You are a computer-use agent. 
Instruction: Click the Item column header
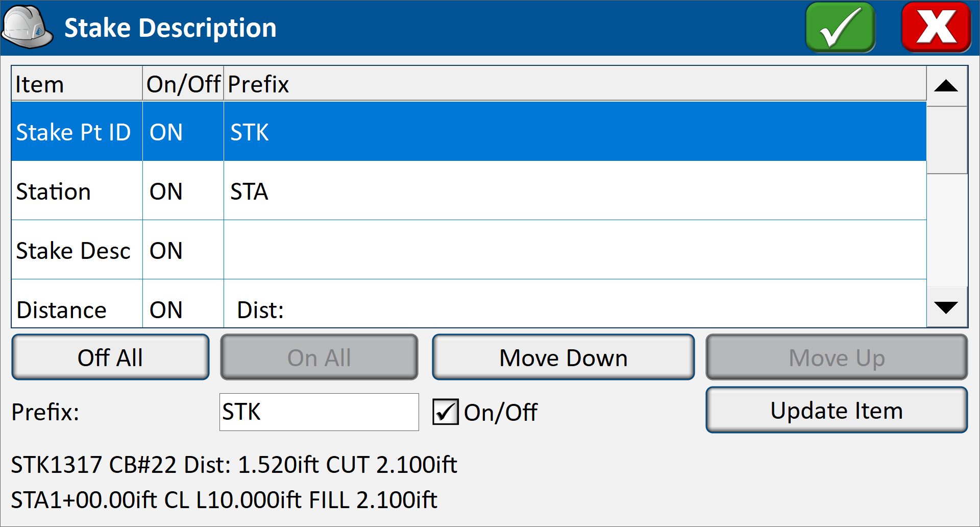(x=77, y=84)
